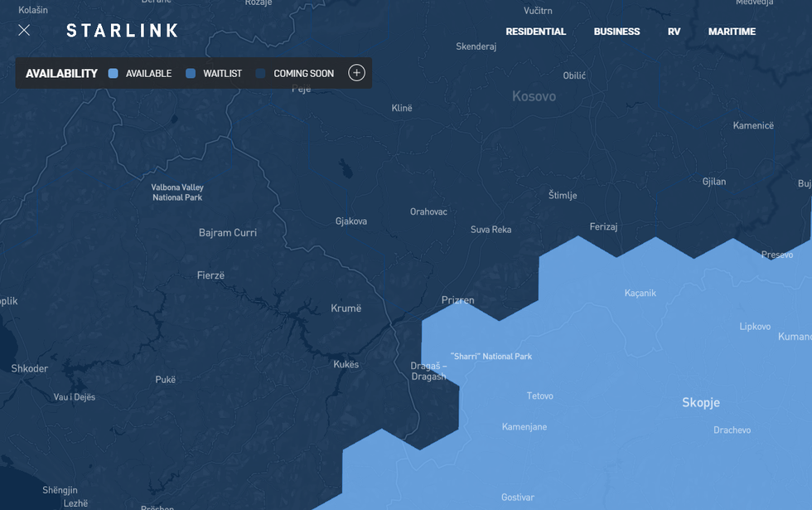Go to the RV page link
812x510 pixels.
click(x=674, y=32)
